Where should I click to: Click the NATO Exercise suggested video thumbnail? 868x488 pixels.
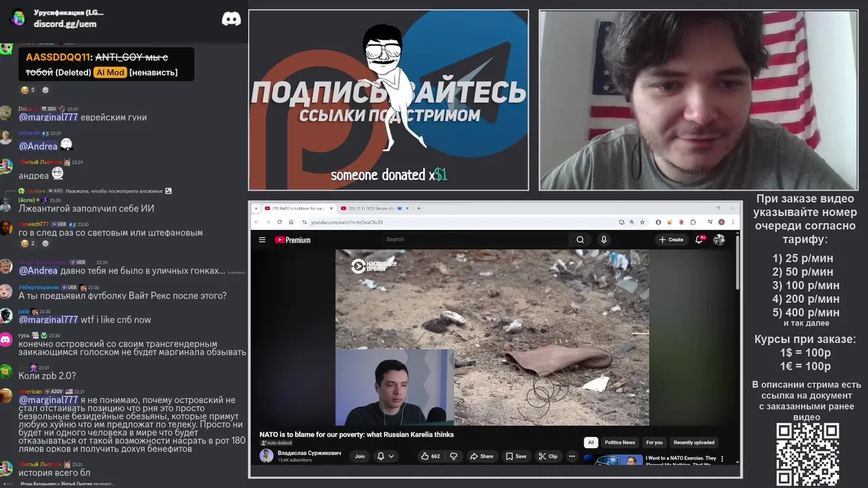point(613,460)
